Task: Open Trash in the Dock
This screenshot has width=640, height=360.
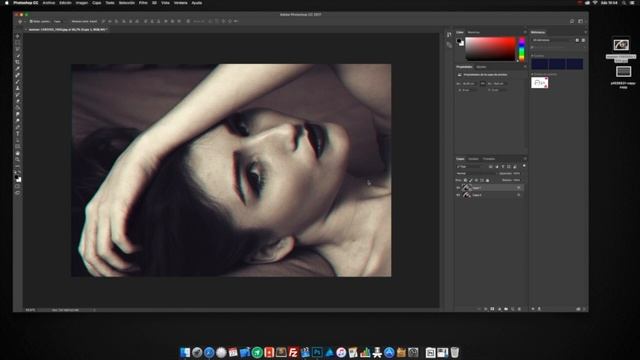Action: 455,352
